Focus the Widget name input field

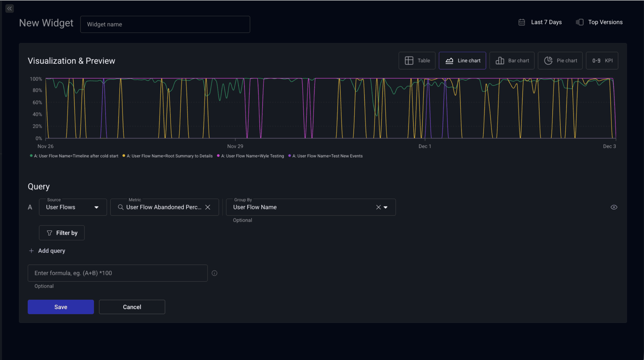coord(165,24)
